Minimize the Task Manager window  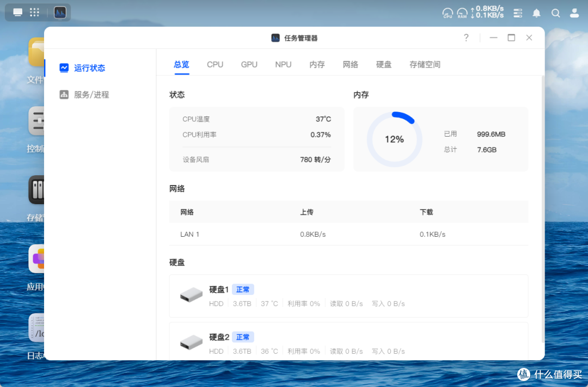pyautogui.click(x=493, y=38)
